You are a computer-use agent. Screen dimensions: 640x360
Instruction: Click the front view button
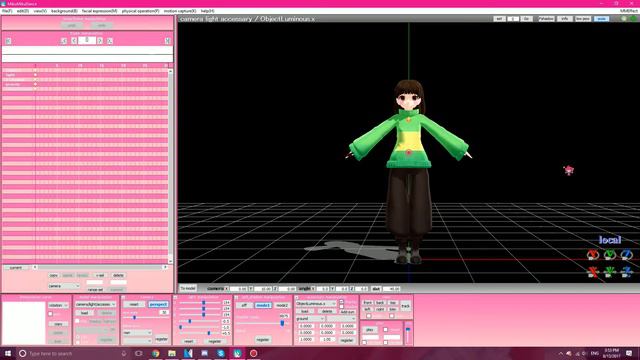[x=368, y=303]
